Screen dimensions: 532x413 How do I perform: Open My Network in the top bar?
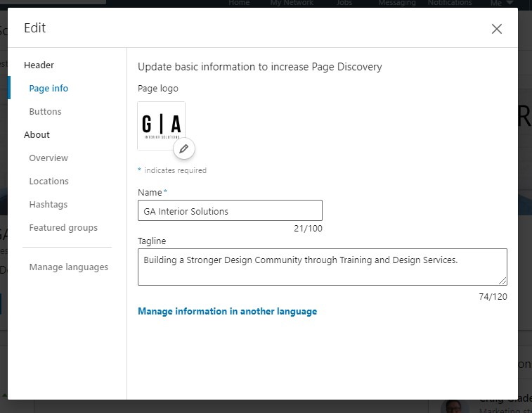click(x=292, y=3)
